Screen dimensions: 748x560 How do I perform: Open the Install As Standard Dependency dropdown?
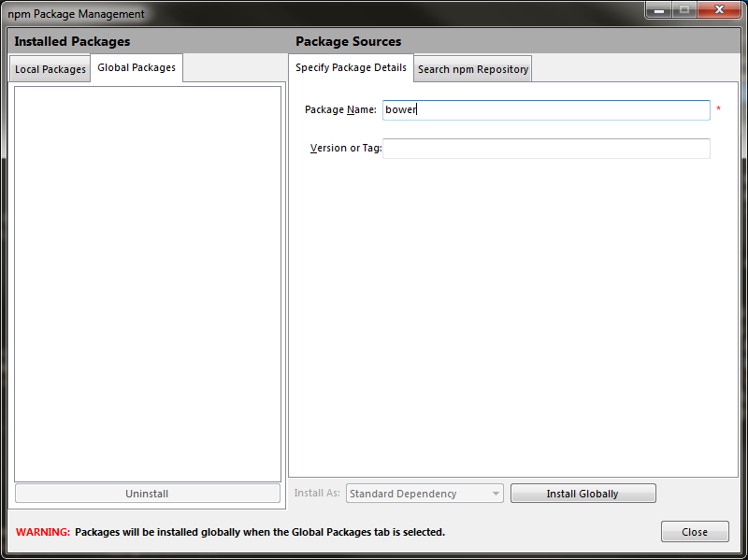[x=424, y=494]
